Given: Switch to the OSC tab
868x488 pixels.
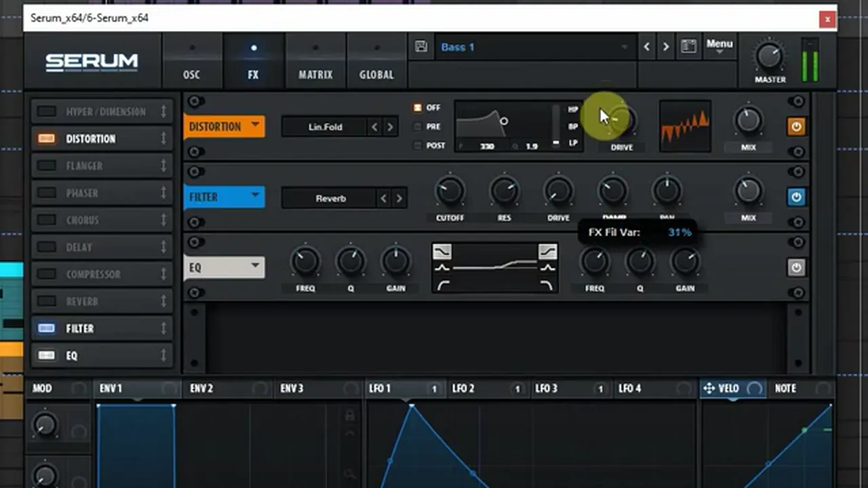Looking at the screenshot, I should (192, 61).
